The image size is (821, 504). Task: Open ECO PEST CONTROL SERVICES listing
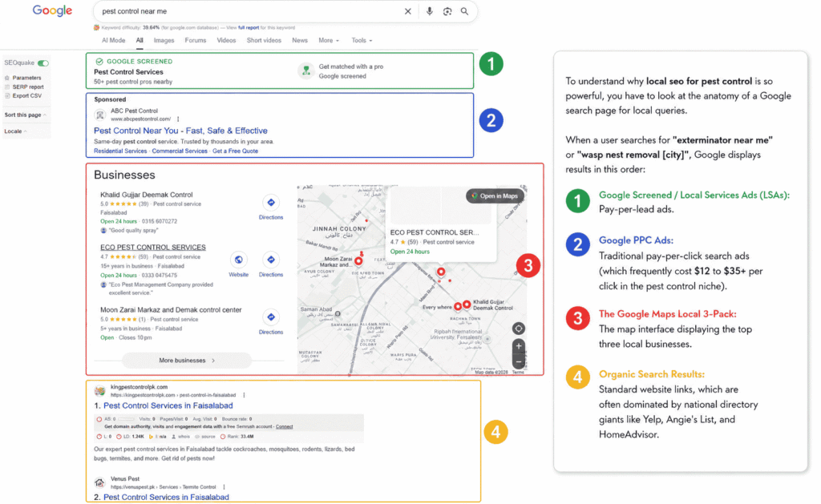pyautogui.click(x=153, y=247)
